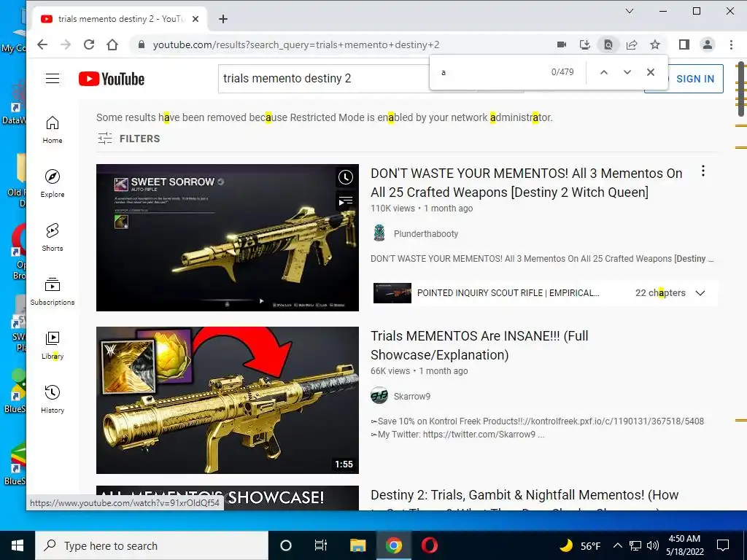The image size is (747, 560).
Task: Toggle the Chrome side panel
Action: point(684,44)
